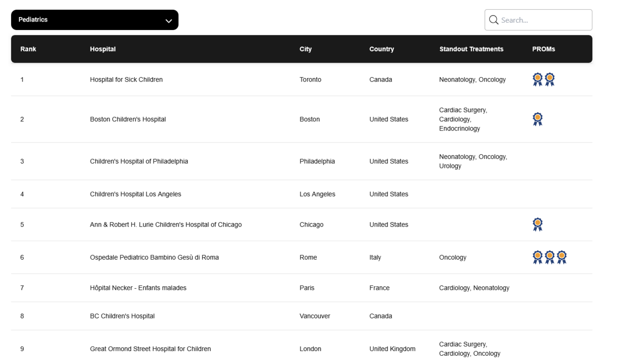Open Great Ormond Street Hospital for Children
Viewport: 622px width, 364px height.
[150, 349]
